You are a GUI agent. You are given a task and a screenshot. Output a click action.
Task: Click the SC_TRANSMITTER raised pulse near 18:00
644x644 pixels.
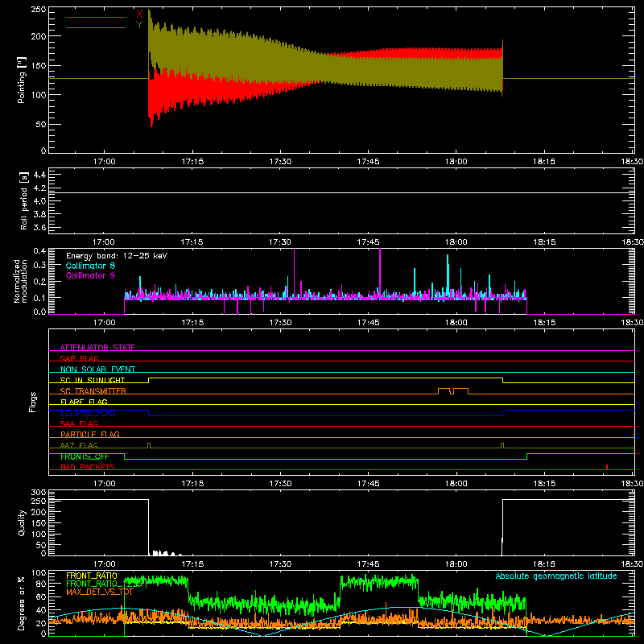coord(453,390)
